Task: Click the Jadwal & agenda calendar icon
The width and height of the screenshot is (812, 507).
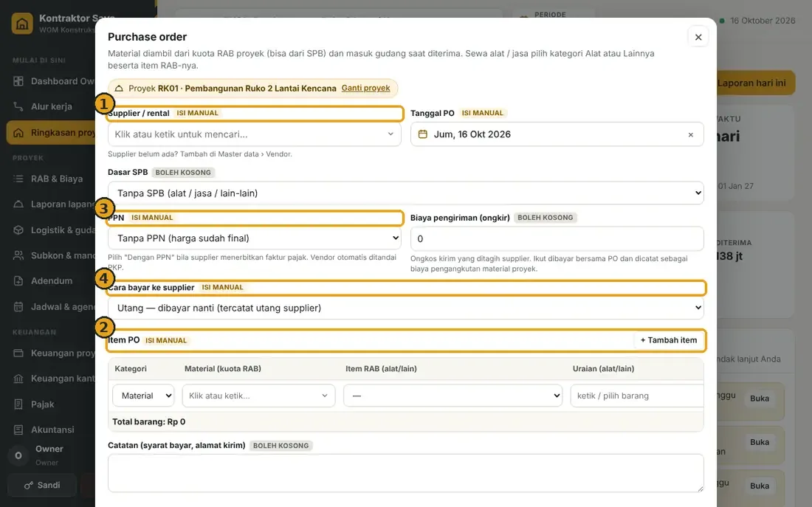Action: (18, 306)
